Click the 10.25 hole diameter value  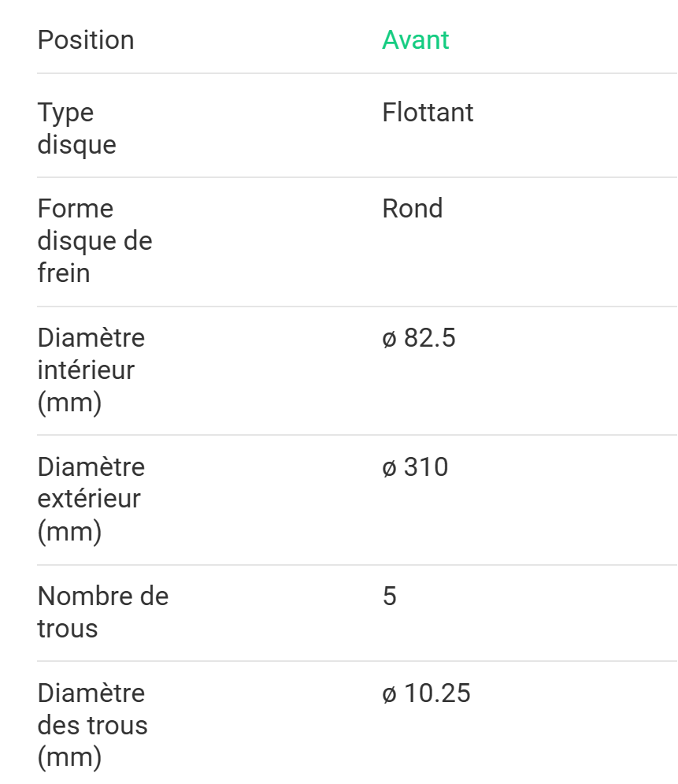437,693
